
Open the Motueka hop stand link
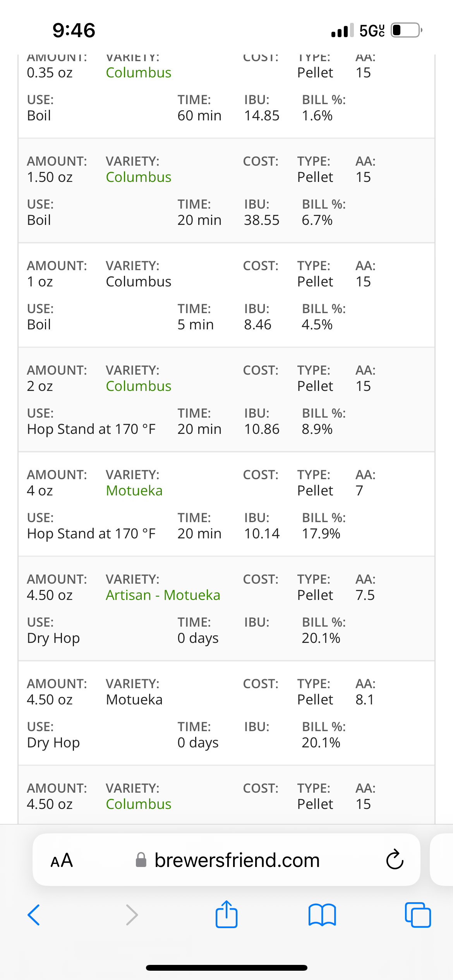pos(134,490)
